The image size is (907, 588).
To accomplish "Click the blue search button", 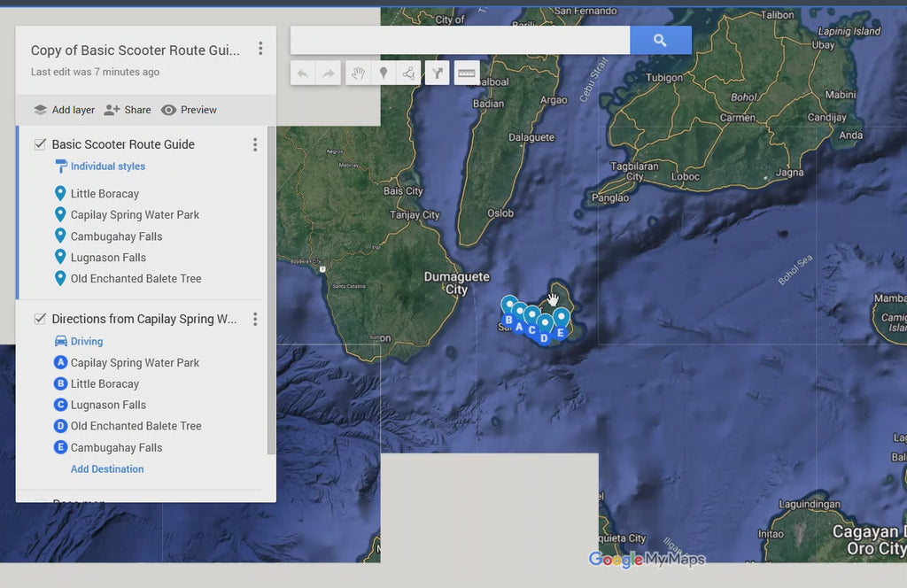I will click(x=660, y=40).
